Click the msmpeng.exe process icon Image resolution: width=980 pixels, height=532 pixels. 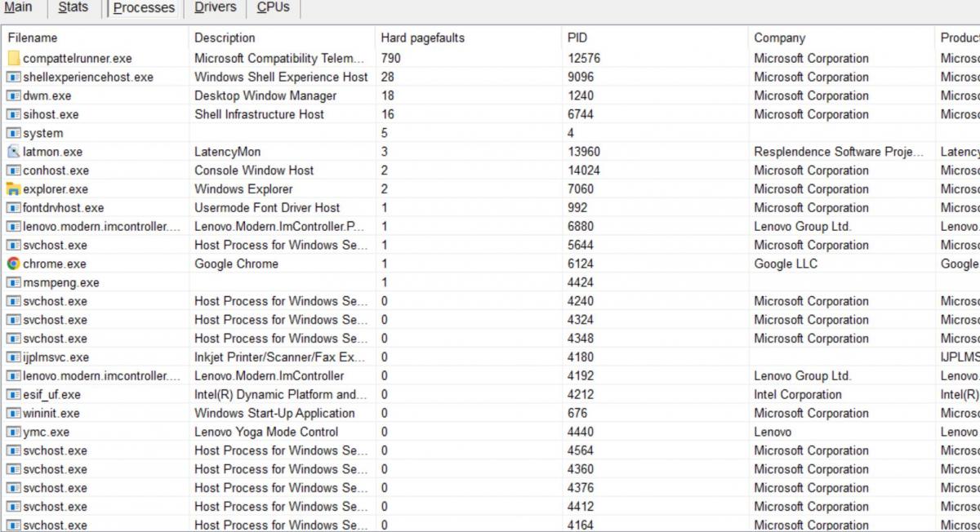click(x=14, y=283)
